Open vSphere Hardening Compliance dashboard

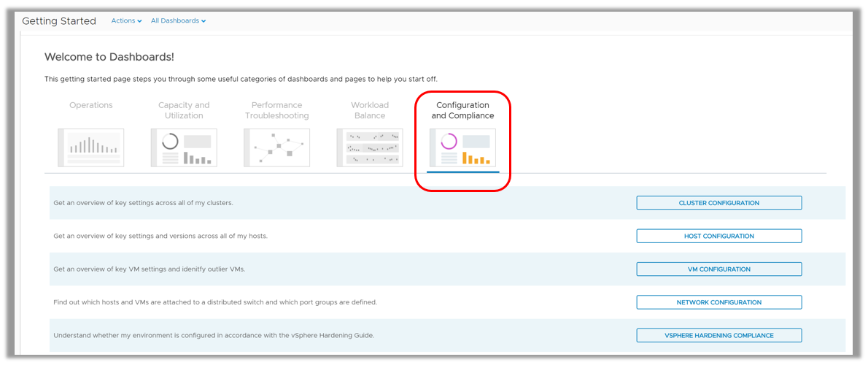(718, 336)
